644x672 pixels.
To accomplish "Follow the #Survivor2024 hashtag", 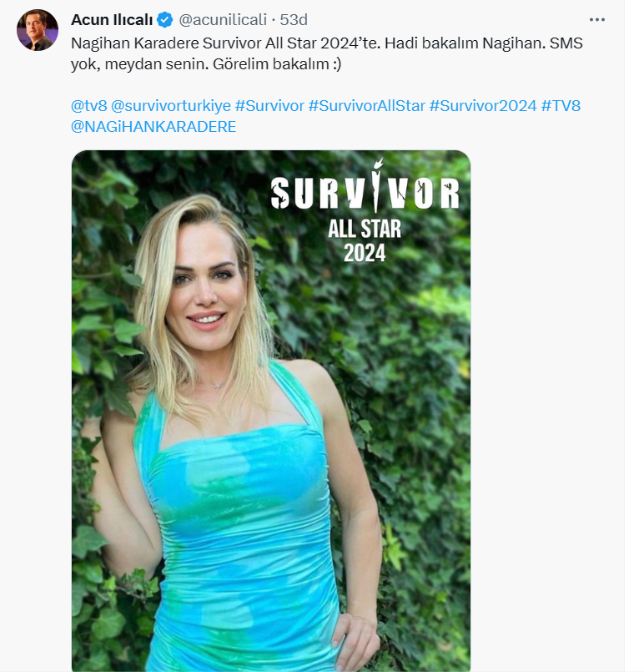I will pyautogui.click(x=483, y=105).
